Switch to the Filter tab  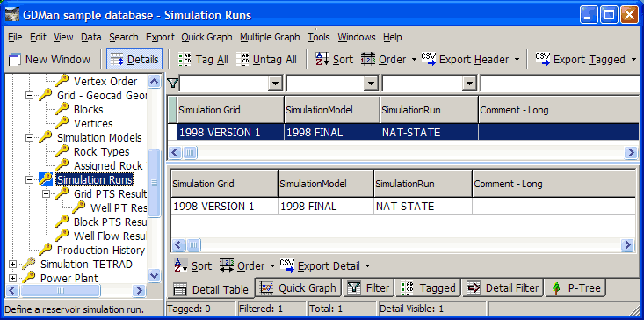[x=368, y=287]
